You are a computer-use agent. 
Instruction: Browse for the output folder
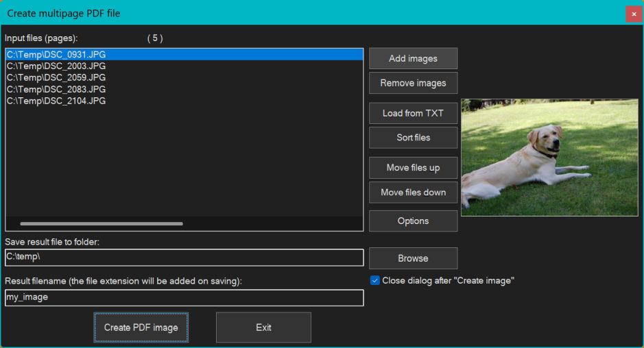click(413, 258)
